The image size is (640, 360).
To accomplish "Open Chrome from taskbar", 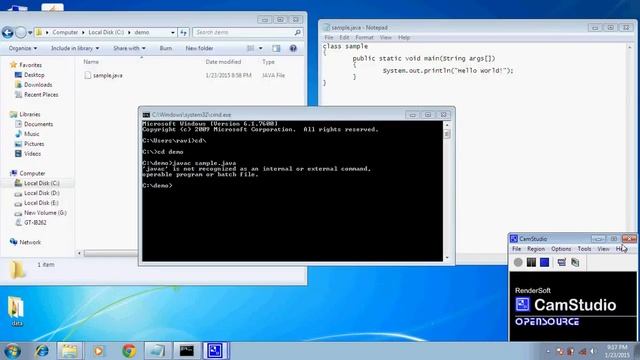I will coord(129,351).
